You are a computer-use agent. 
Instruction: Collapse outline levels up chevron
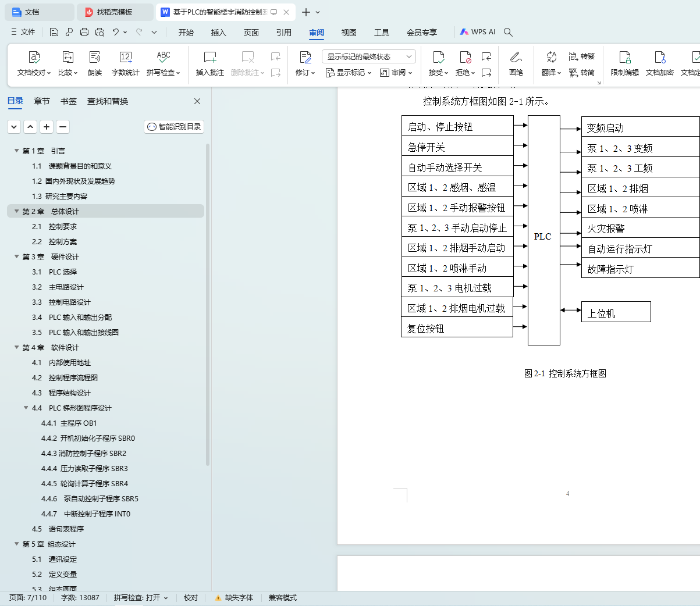(30, 126)
